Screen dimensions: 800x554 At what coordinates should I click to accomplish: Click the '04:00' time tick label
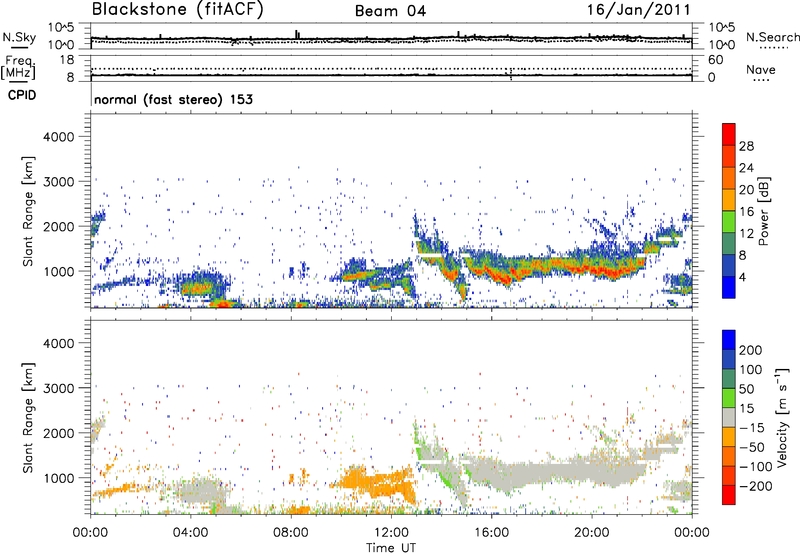pos(190,533)
